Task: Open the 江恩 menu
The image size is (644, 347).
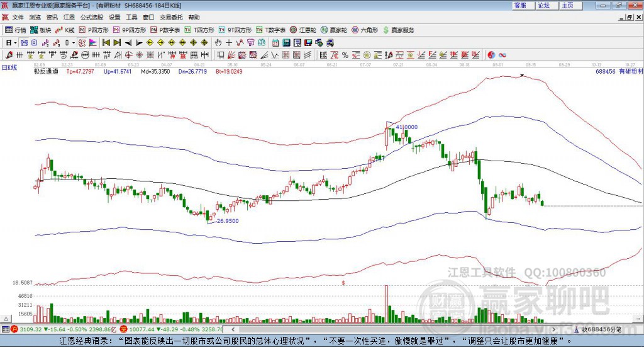Action: 69,17
